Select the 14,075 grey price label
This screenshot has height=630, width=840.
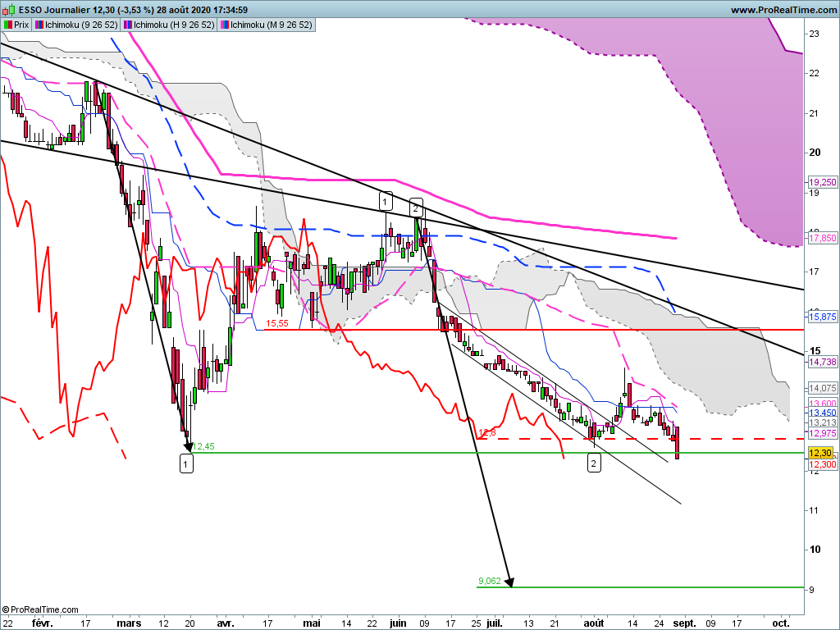(x=822, y=388)
